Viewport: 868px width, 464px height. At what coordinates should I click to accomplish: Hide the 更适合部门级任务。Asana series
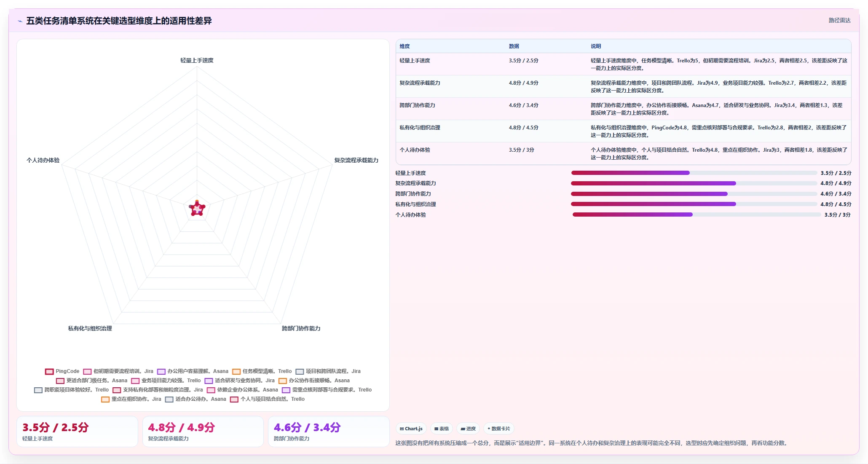(x=91, y=381)
